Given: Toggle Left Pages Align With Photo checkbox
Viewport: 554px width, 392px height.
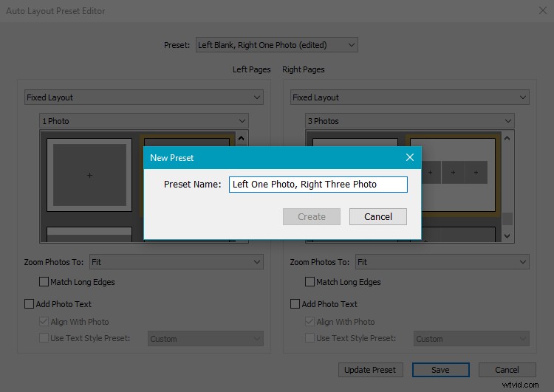Looking at the screenshot, I should coord(44,321).
